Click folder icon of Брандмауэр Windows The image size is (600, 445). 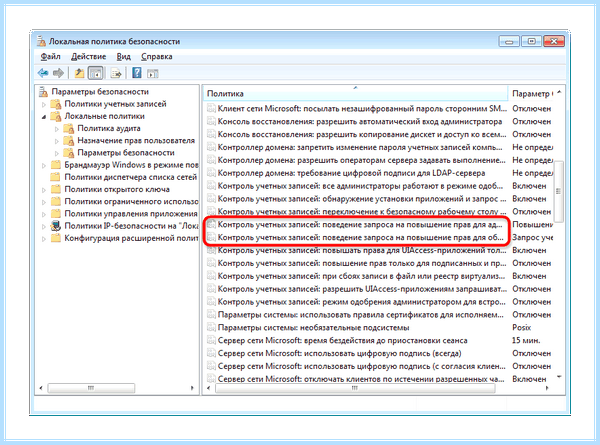tap(56, 165)
